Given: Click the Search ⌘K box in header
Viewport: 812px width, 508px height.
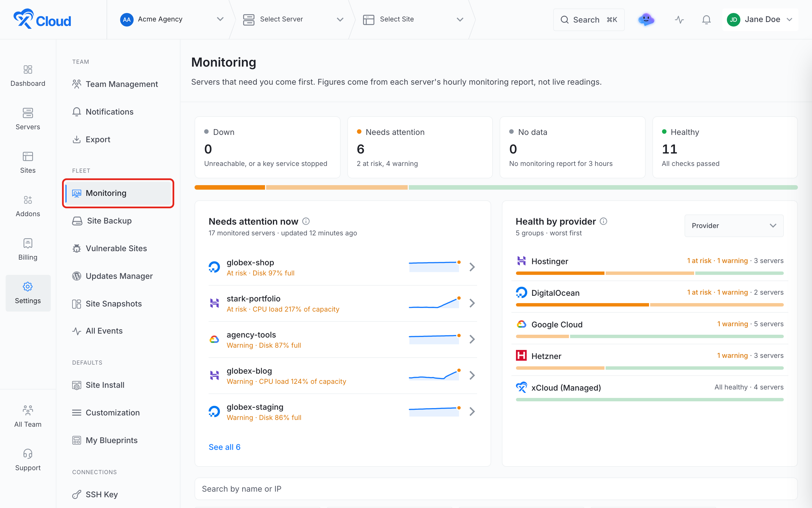Looking at the screenshot, I should pyautogui.click(x=588, y=20).
